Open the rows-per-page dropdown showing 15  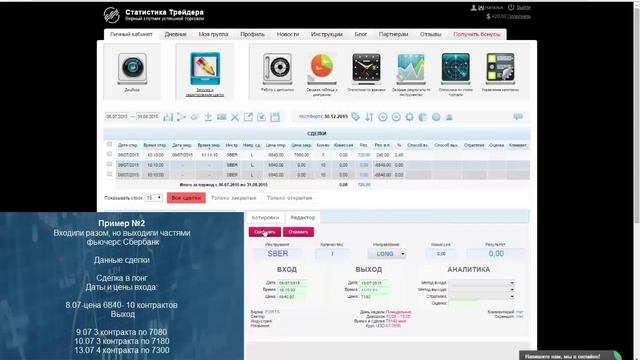point(153,198)
